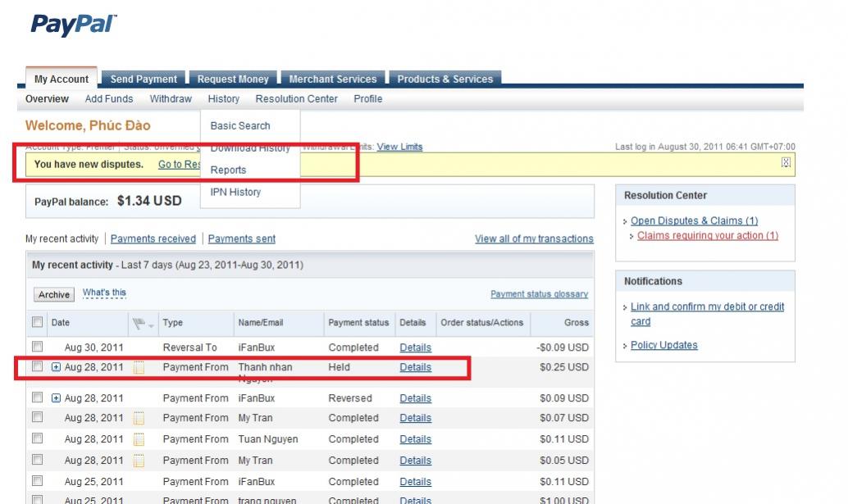Click Link and confirm my debit or credit card

coord(708,314)
